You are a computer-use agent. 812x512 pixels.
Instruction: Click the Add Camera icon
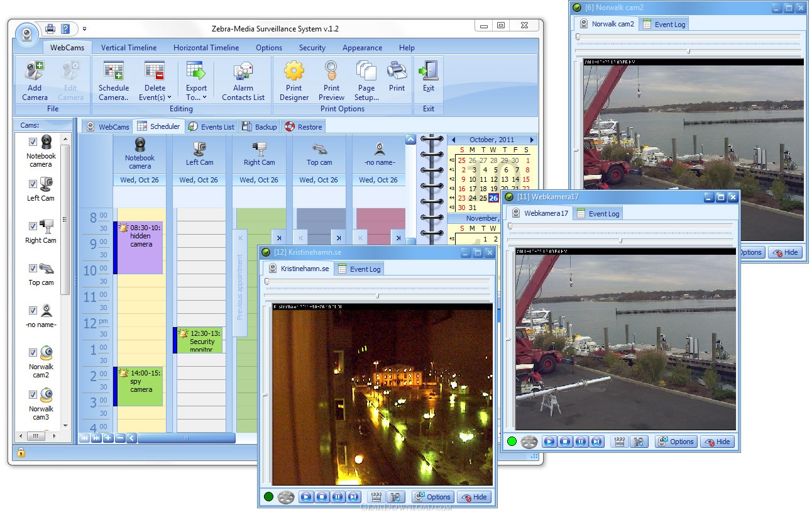tap(35, 71)
